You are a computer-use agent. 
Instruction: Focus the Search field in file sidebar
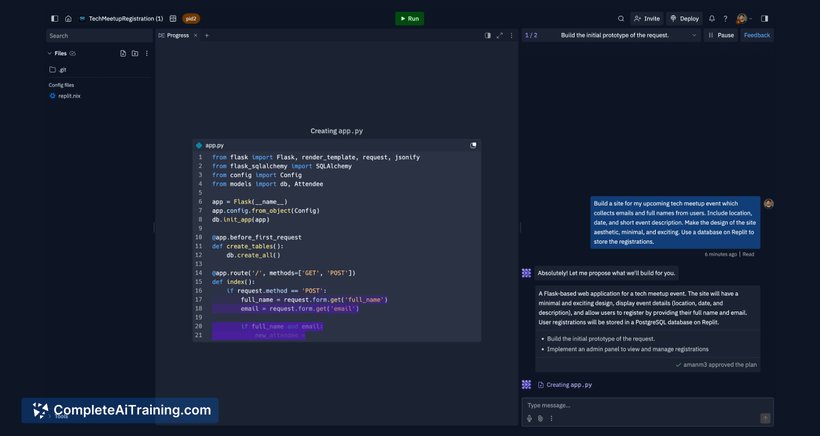[99, 36]
